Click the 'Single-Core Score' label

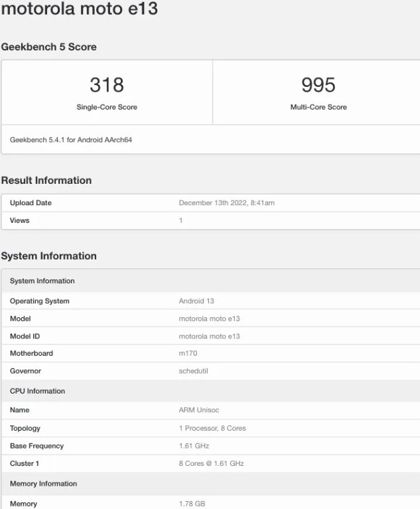[107, 107]
